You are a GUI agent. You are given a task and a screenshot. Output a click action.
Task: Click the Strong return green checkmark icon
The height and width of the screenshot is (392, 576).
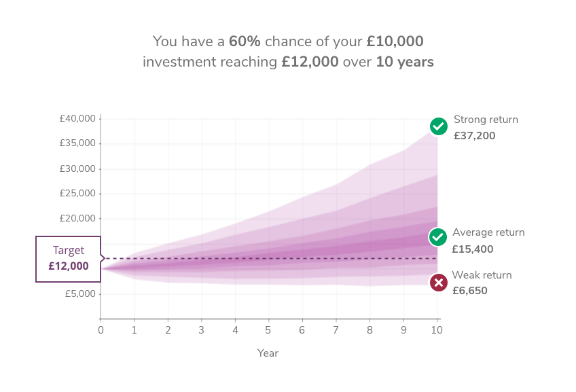pyautogui.click(x=439, y=126)
